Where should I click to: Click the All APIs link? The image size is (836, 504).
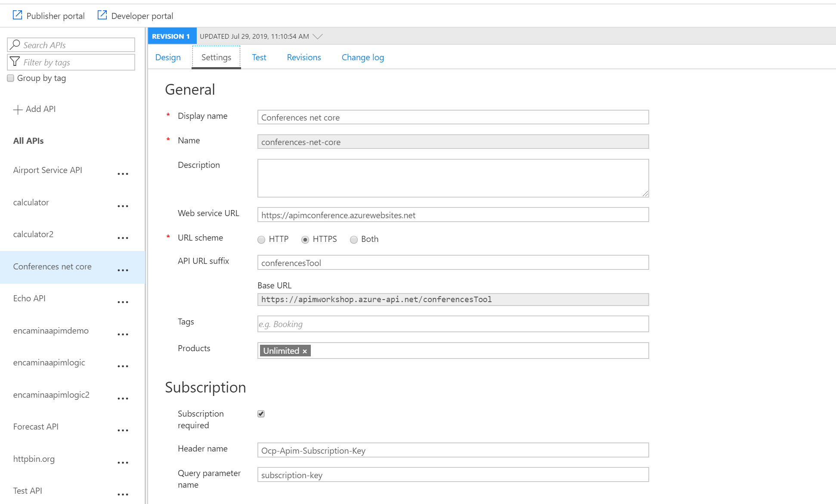coord(28,141)
